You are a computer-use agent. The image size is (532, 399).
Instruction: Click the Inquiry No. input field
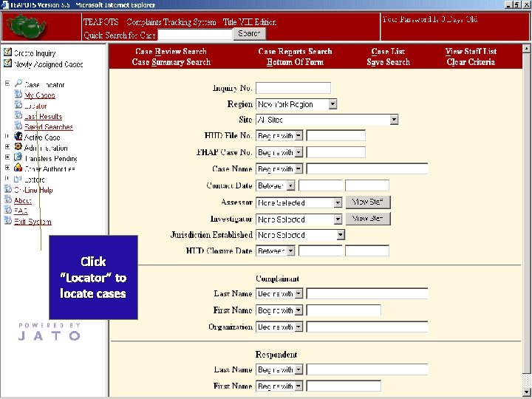(293, 88)
